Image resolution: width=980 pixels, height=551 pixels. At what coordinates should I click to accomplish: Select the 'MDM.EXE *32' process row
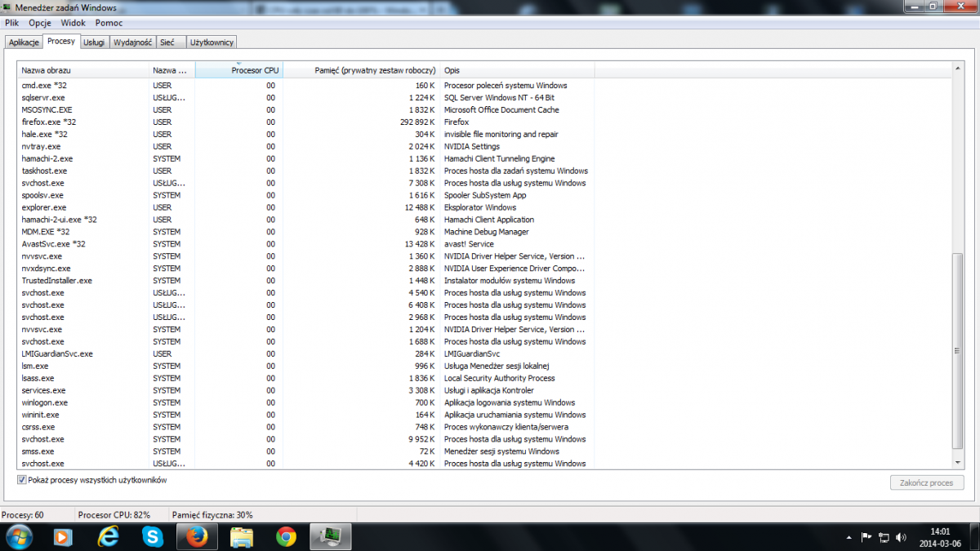[306, 232]
